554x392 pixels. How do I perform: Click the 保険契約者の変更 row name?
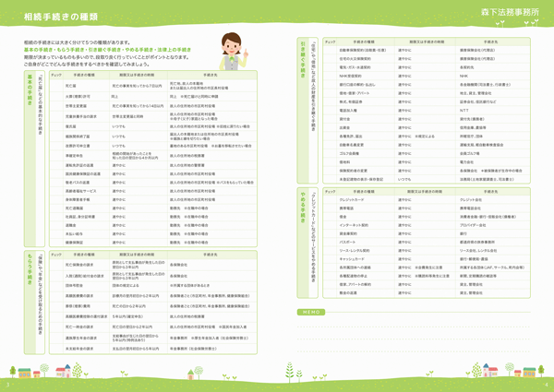click(x=353, y=171)
